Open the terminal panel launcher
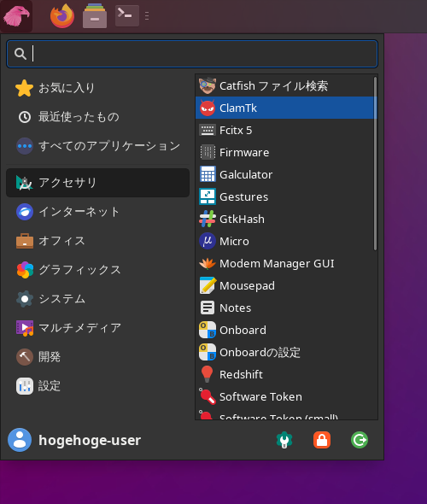The width and height of the screenshot is (427, 504). [127, 15]
